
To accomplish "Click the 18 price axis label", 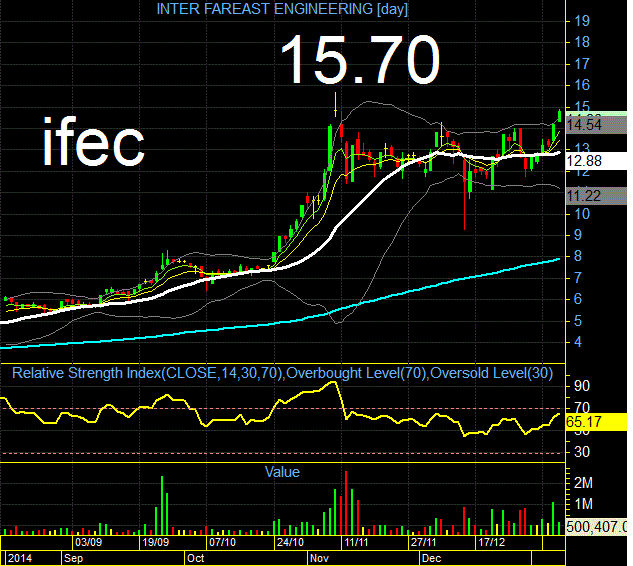I will [582, 42].
